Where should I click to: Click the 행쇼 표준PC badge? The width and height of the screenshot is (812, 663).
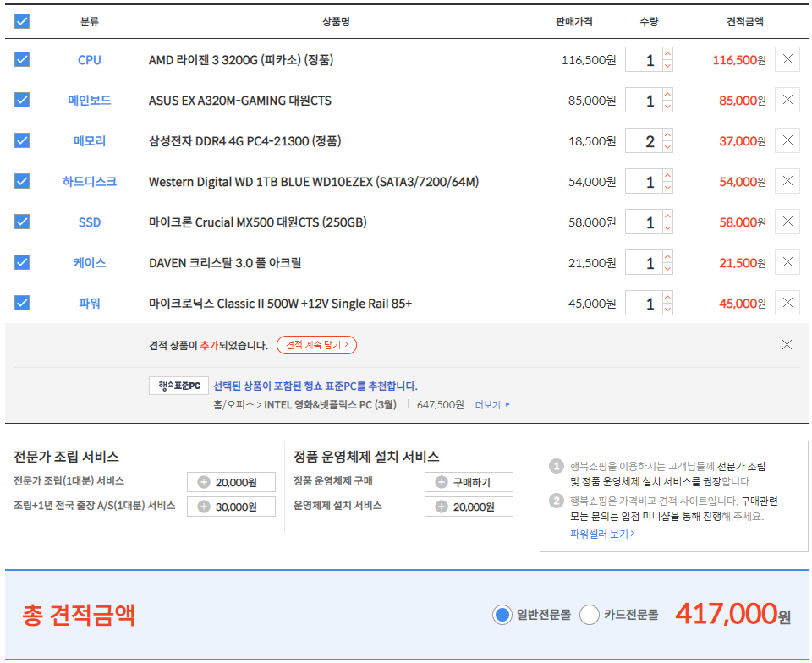click(x=178, y=386)
